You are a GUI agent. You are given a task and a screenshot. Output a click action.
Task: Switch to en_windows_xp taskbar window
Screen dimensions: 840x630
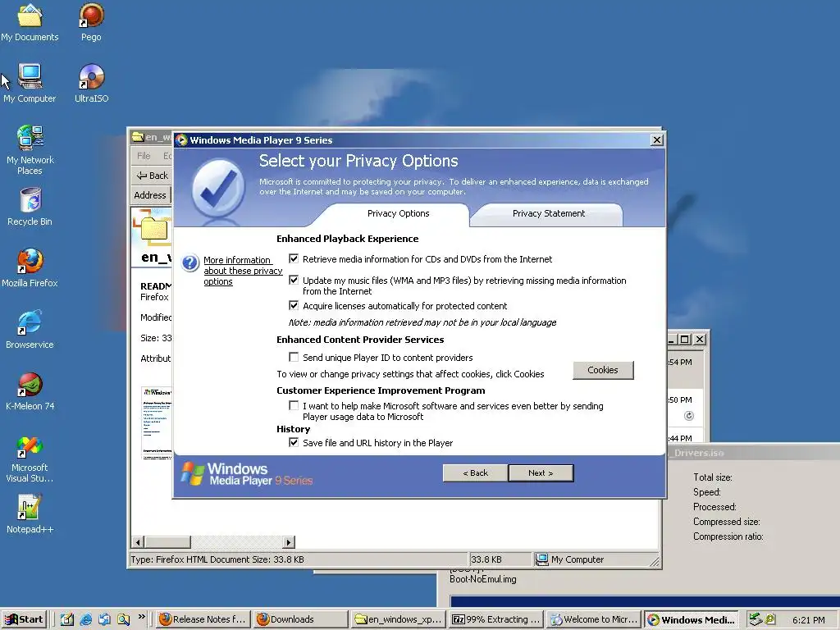399,619
